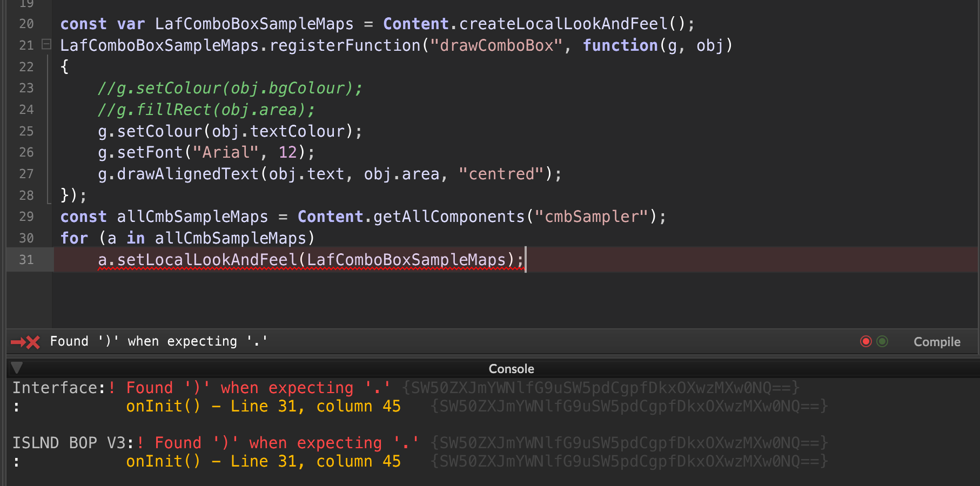980x486 pixels.
Task: Toggle the red record indicator
Action: [866, 341]
